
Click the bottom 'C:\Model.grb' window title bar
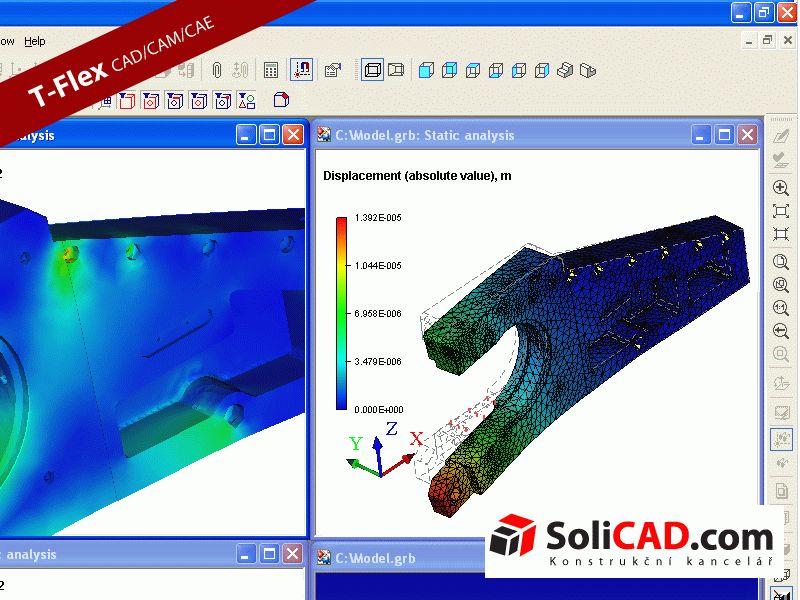pyautogui.click(x=400, y=558)
